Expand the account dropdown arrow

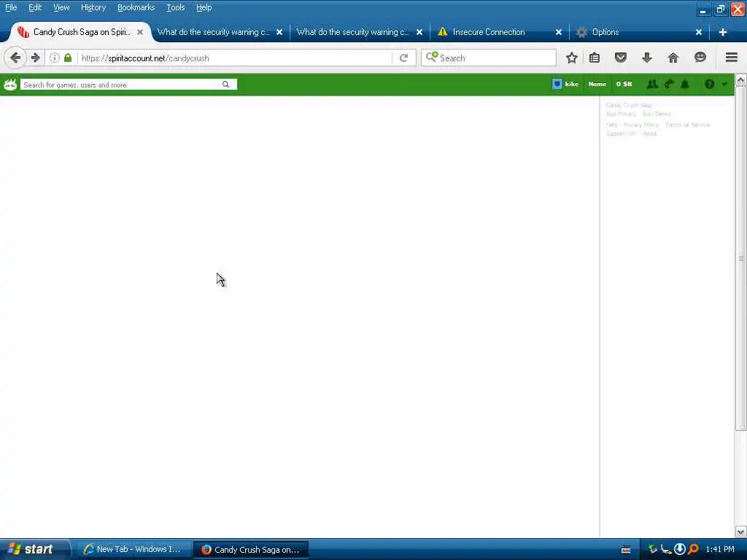pyautogui.click(x=724, y=85)
